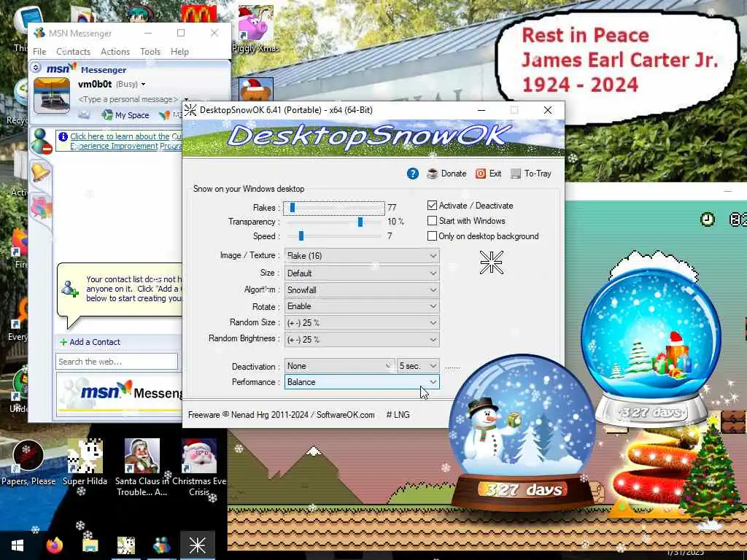
Task: Toggle the Activate / Deactivate checkbox
Action: tap(432, 205)
